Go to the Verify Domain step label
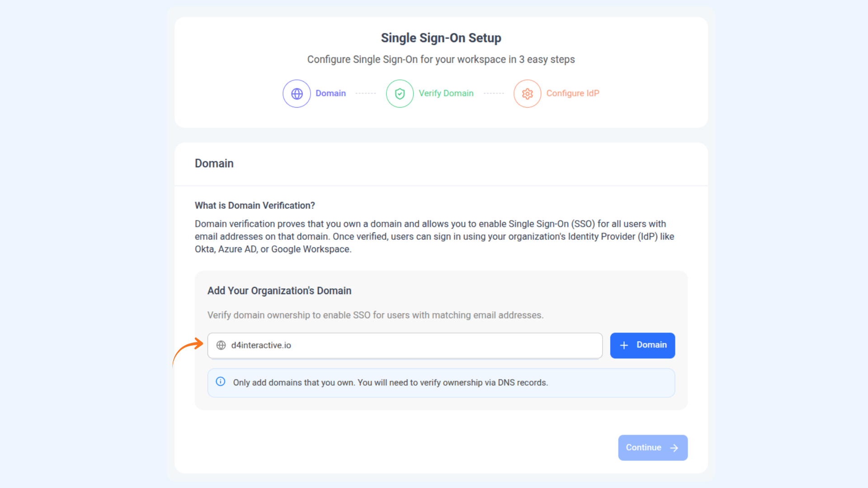The width and height of the screenshot is (868, 488). 446,93
